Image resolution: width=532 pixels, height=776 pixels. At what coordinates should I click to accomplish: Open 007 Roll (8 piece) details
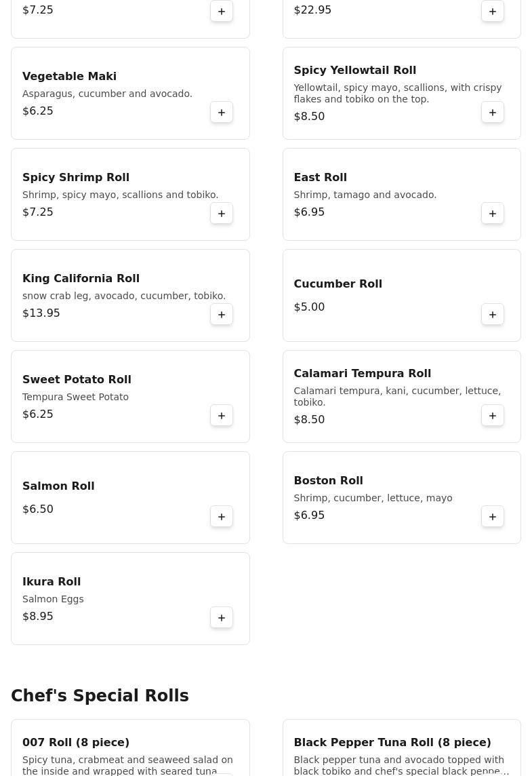pos(76,742)
